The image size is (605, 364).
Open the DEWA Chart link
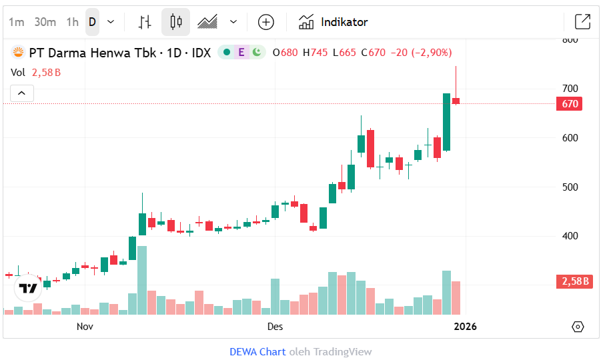click(257, 351)
